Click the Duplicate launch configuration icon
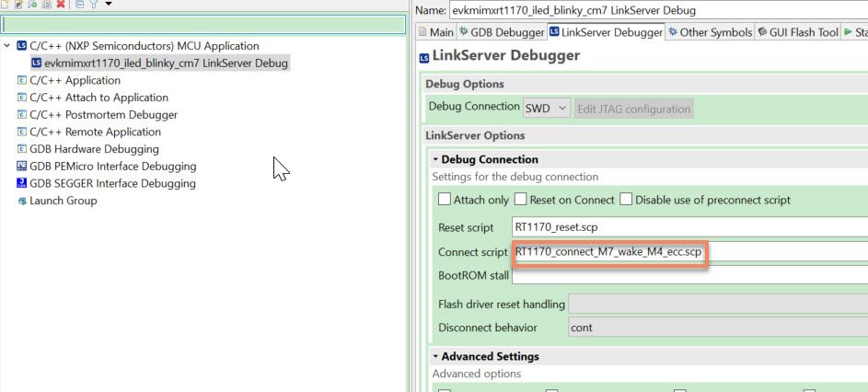The width and height of the screenshot is (868, 392). pyautogui.click(x=47, y=4)
